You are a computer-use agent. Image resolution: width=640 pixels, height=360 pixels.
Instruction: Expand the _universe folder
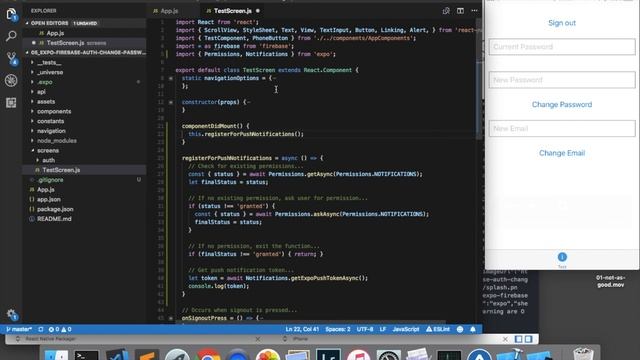pyautogui.click(x=50, y=72)
